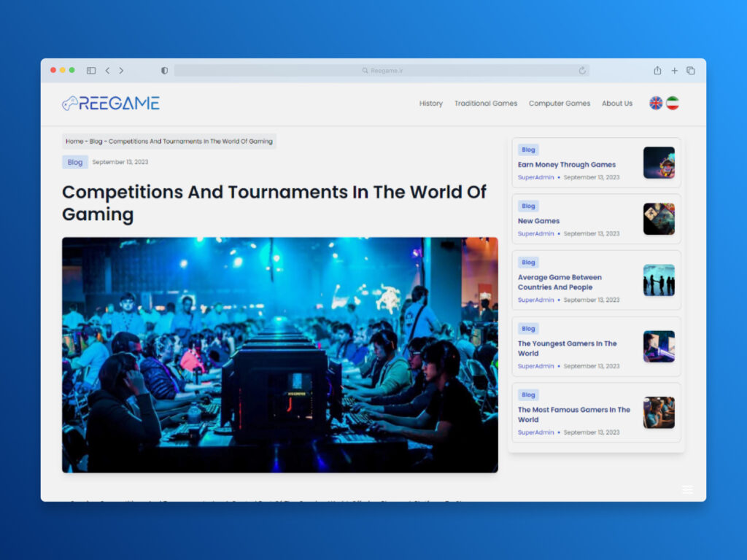The height and width of the screenshot is (560, 747).
Task: Click the privacy shield icon by address bar
Action: pos(164,71)
